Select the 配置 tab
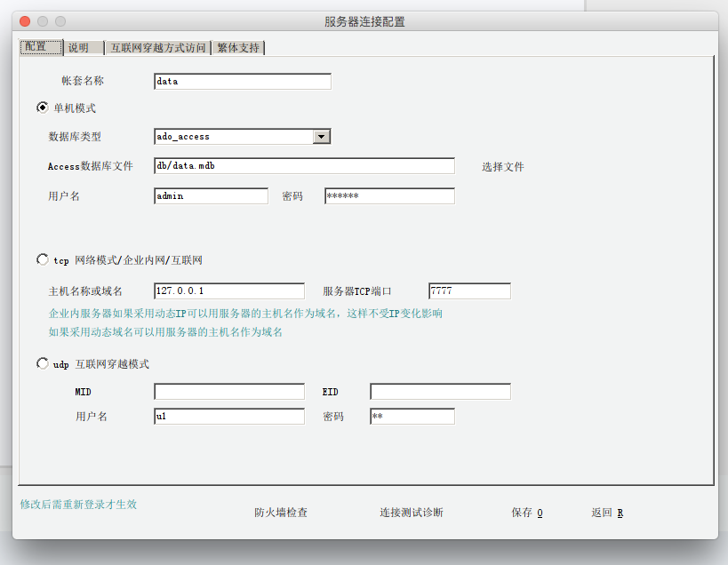This screenshot has height=565, width=728. (38, 48)
